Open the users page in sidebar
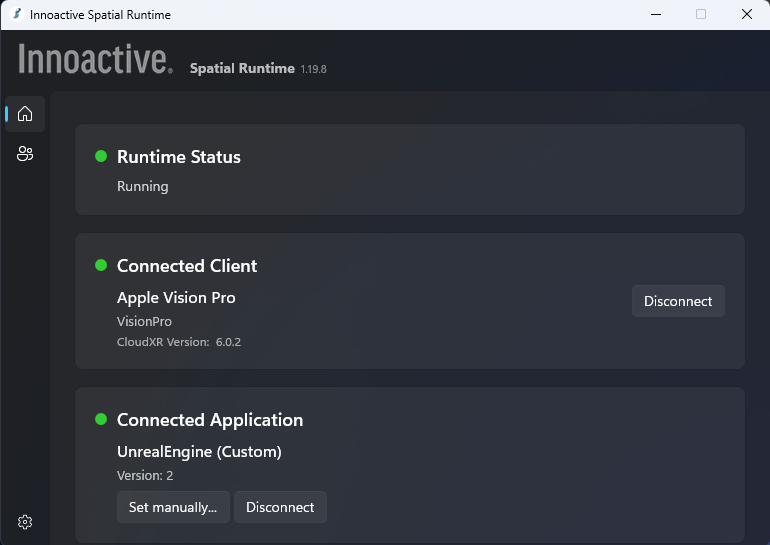Viewport: 770px width, 545px height. [x=25, y=154]
